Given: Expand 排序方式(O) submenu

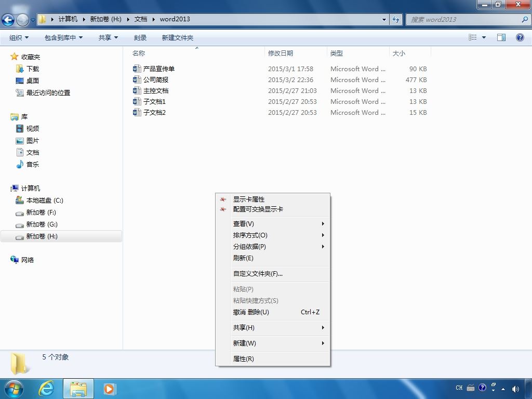Looking at the screenshot, I should click(272, 235).
